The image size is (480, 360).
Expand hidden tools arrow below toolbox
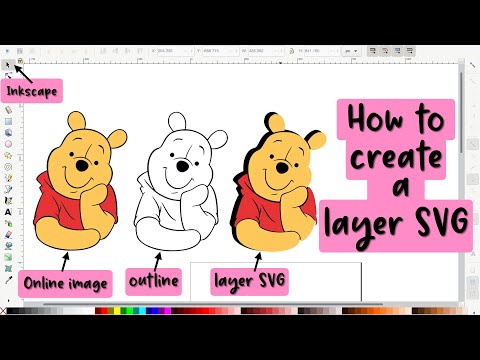[x=8, y=300]
